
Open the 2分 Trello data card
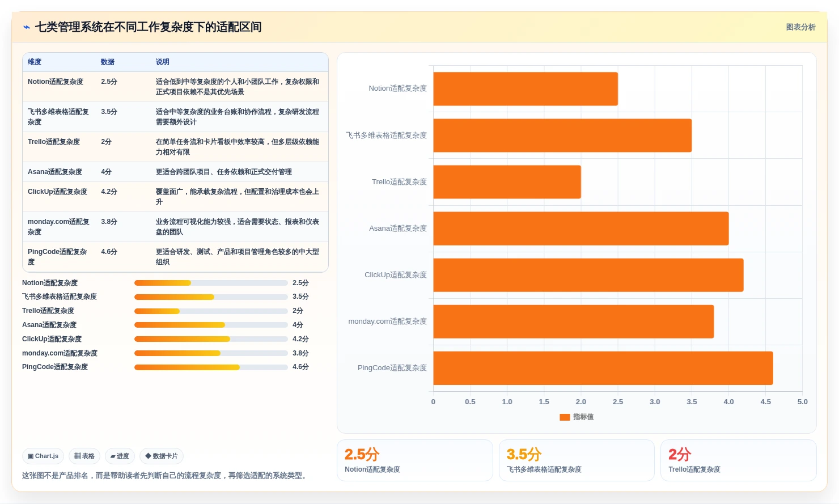pos(739,460)
